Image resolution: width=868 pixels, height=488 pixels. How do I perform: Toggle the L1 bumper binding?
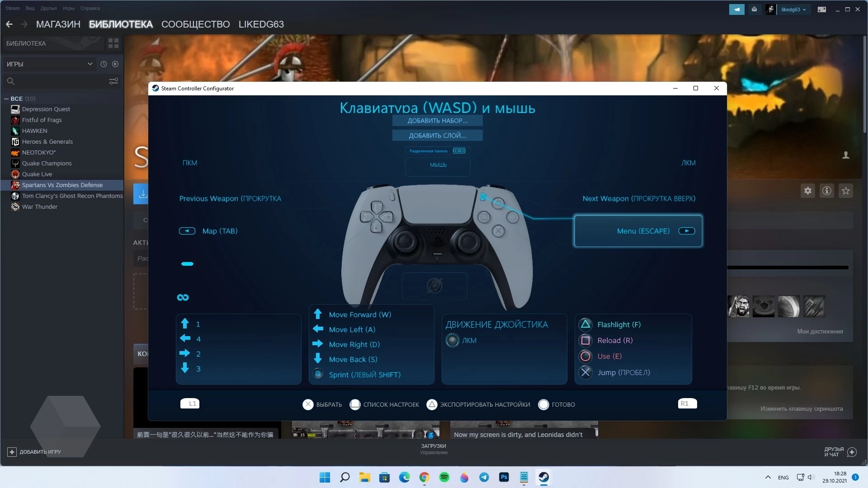190,404
